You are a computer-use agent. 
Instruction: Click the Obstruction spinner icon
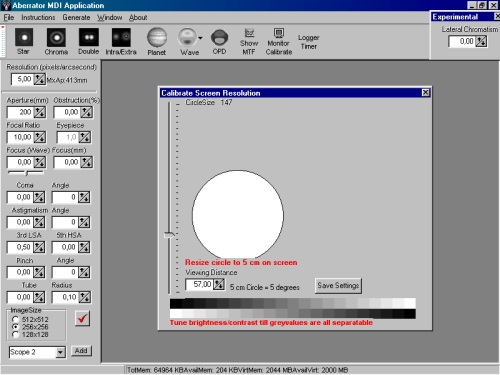point(86,112)
